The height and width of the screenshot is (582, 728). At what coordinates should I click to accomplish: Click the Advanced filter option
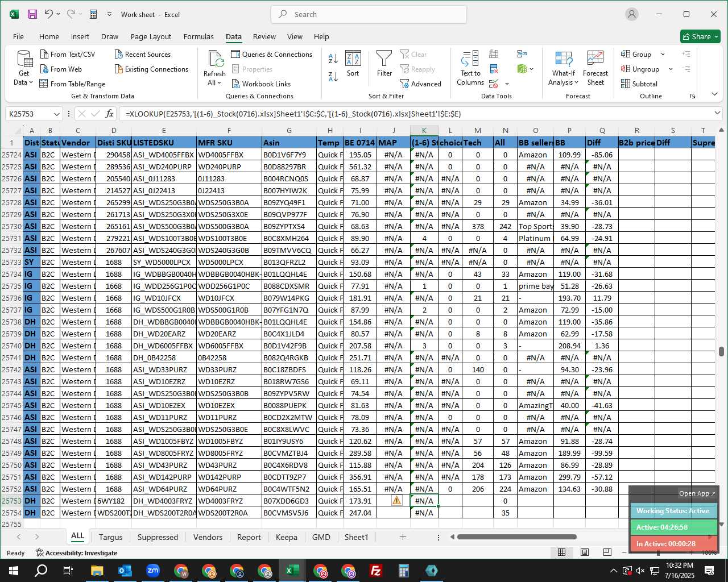(x=420, y=84)
